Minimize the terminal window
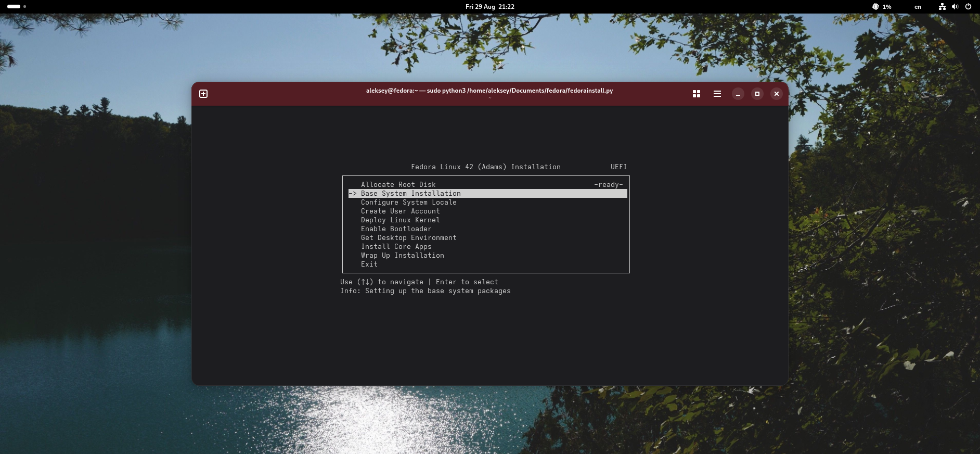Viewport: 980px width, 454px height. coord(738,94)
